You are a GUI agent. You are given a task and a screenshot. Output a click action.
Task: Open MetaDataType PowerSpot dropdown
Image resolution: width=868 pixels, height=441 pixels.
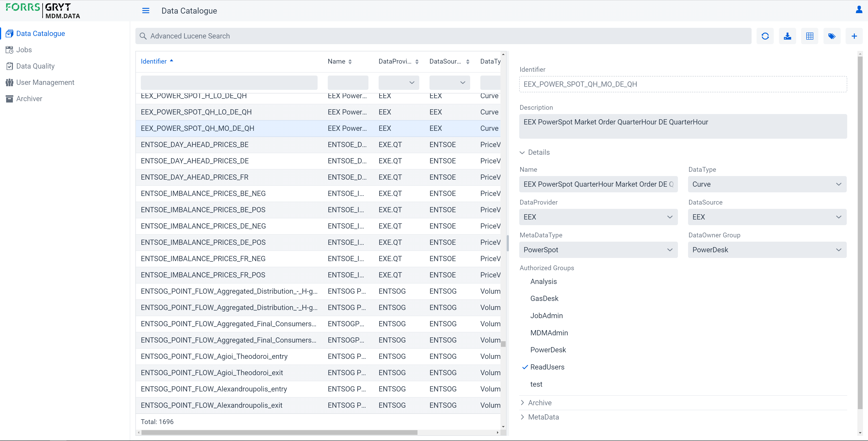(x=598, y=250)
